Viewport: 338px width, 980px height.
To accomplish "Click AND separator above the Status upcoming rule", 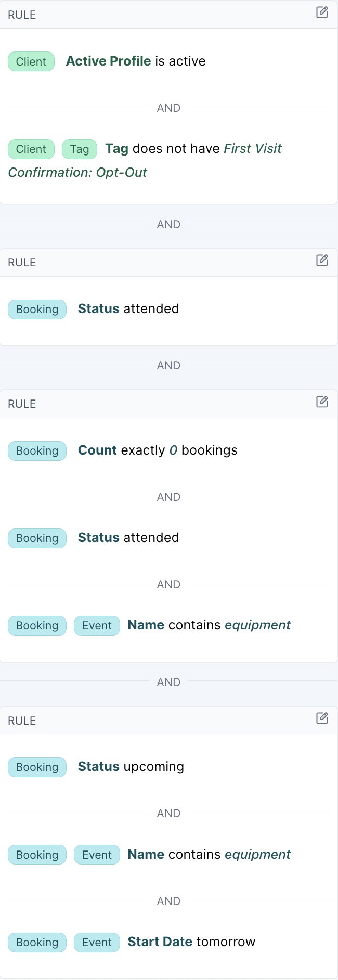I will pos(168,682).
